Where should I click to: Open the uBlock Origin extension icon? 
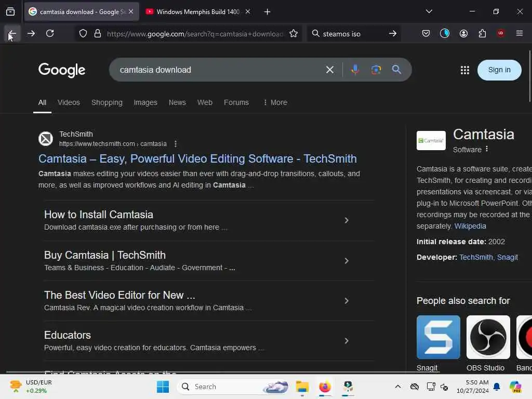click(x=500, y=33)
